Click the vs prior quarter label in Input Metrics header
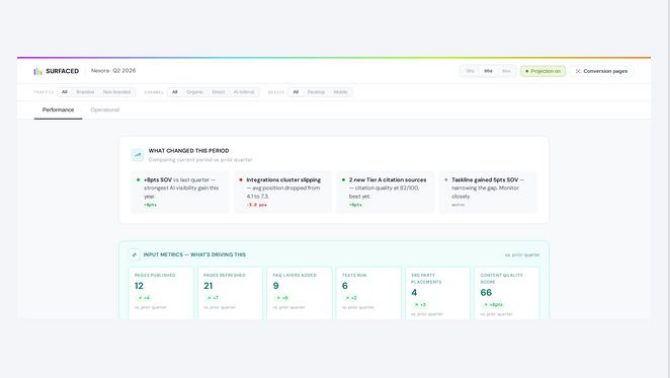 coord(522,255)
